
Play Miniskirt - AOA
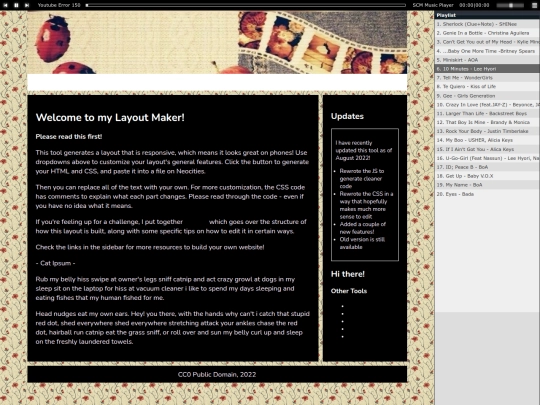[487, 60]
